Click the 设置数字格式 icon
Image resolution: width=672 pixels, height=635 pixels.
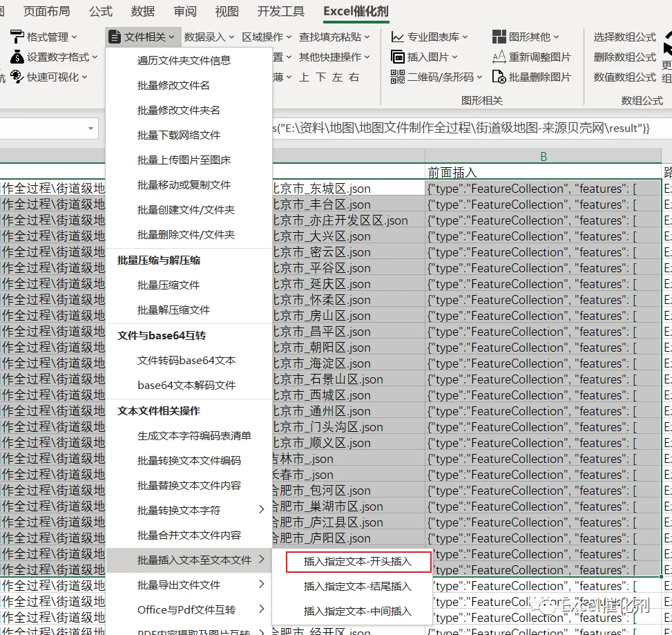(17, 57)
